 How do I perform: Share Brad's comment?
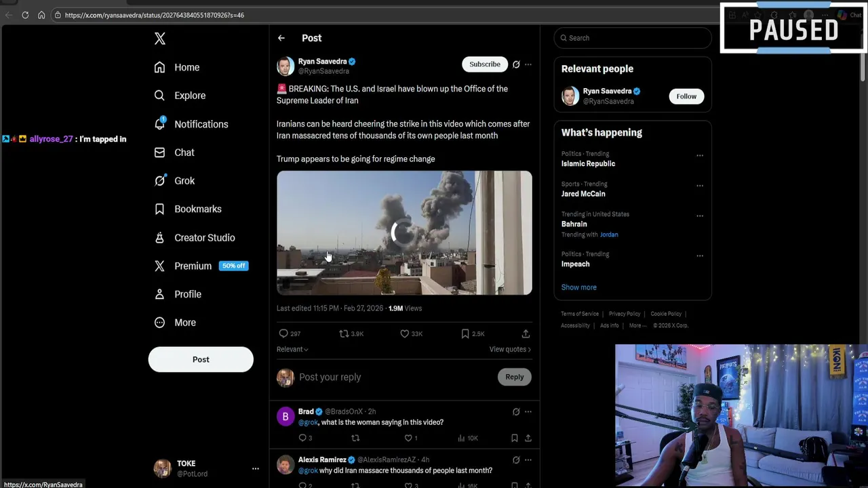[x=528, y=439]
